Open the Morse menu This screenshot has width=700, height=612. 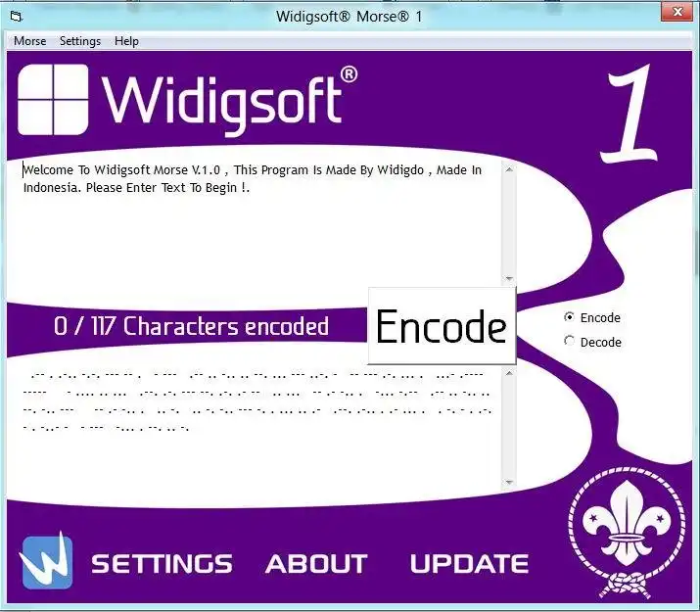(x=30, y=41)
